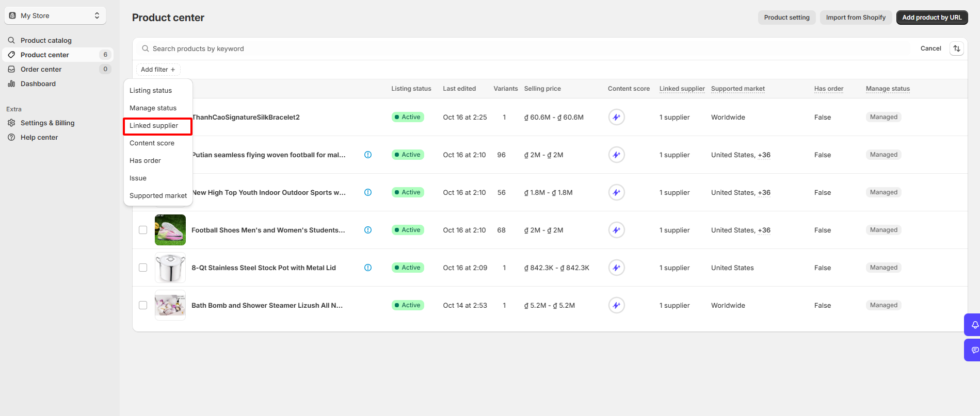The height and width of the screenshot is (416, 980).
Task: Expand the Add filter menu
Action: pos(158,70)
